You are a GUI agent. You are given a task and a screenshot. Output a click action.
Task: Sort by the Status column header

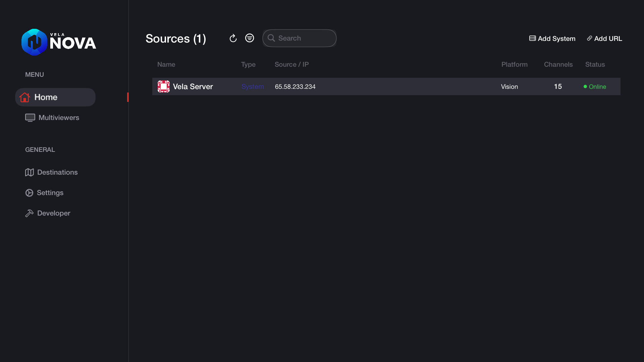tap(595, 64)
